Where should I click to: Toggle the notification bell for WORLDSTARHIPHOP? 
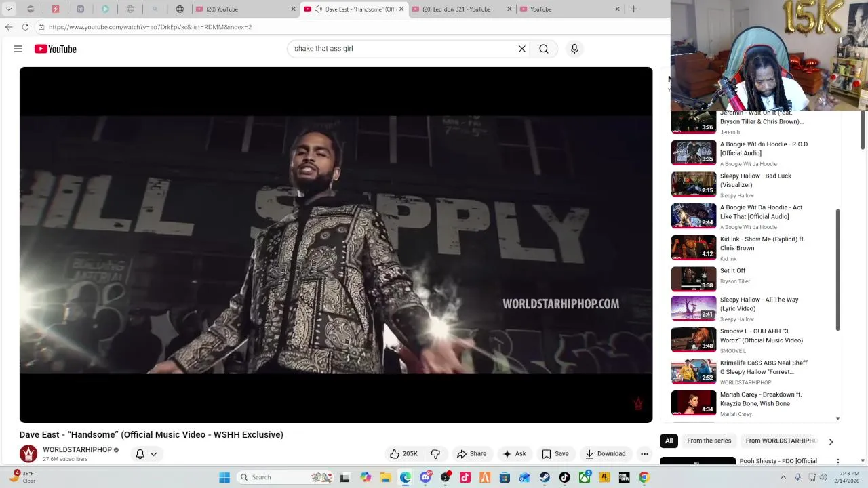140,454
